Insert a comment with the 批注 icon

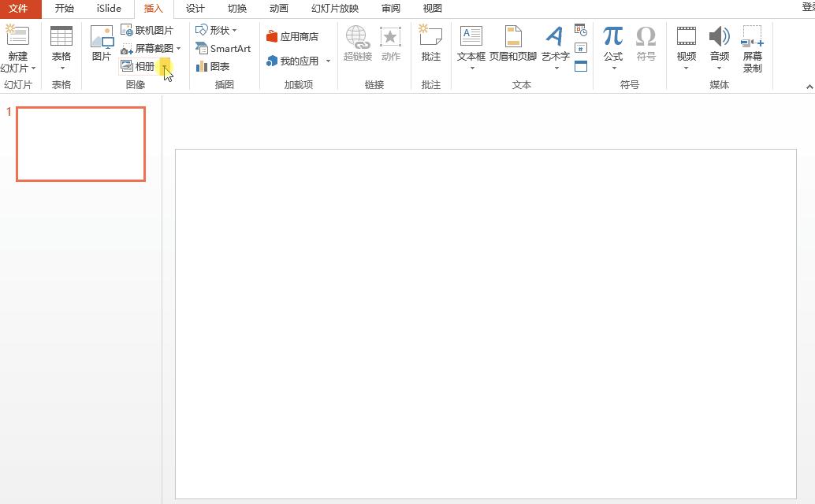(x=430, y=43)
